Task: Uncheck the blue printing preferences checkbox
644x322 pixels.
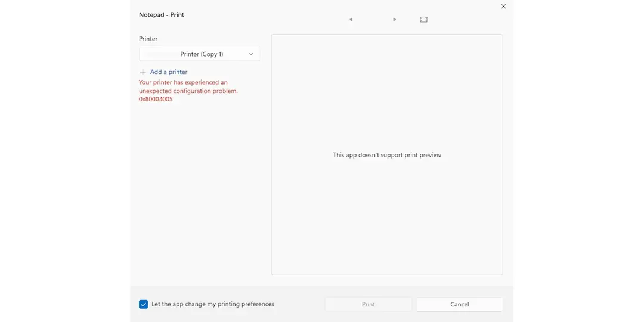Action: (143, 304)
